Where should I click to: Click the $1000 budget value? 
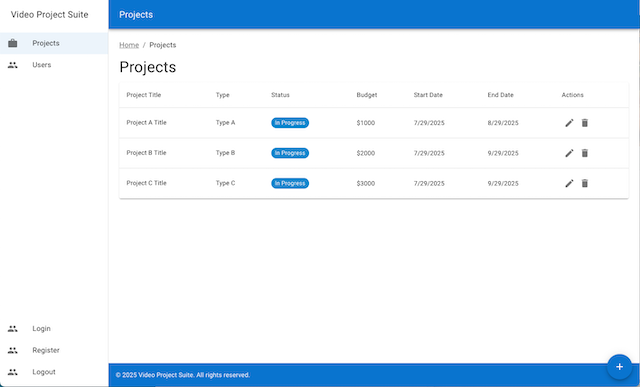[x=366, y=123]
